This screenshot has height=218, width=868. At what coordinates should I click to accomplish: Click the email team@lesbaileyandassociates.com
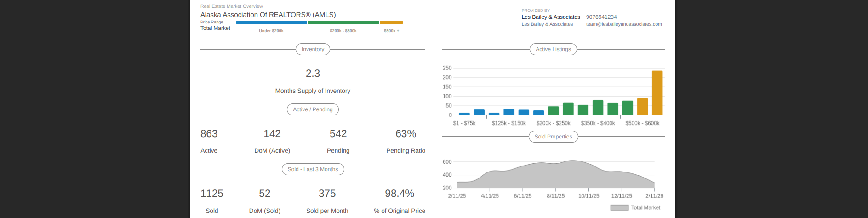(x=623, y=24)
